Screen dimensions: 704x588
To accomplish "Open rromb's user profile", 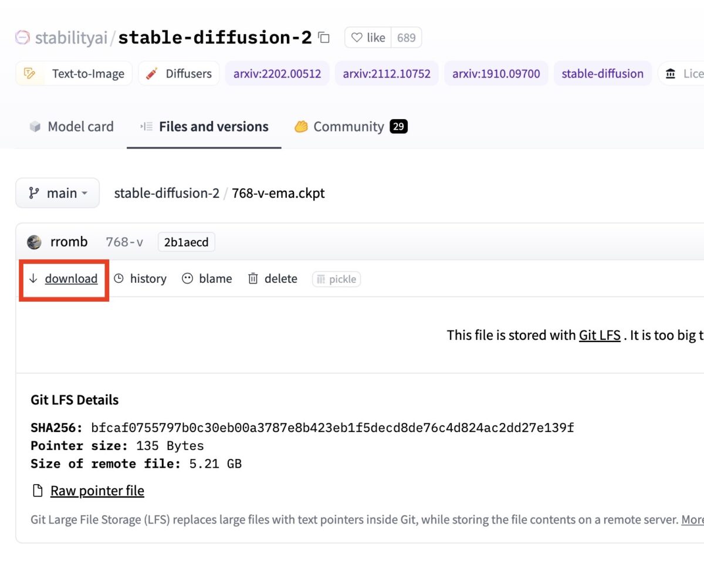I will 69,242.
